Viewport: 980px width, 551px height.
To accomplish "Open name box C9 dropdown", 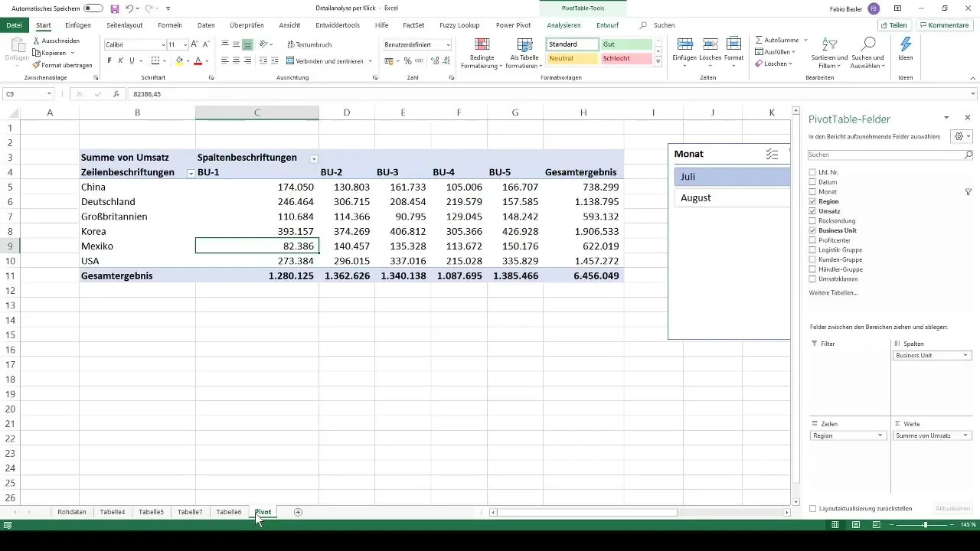I will coord(50,93).
